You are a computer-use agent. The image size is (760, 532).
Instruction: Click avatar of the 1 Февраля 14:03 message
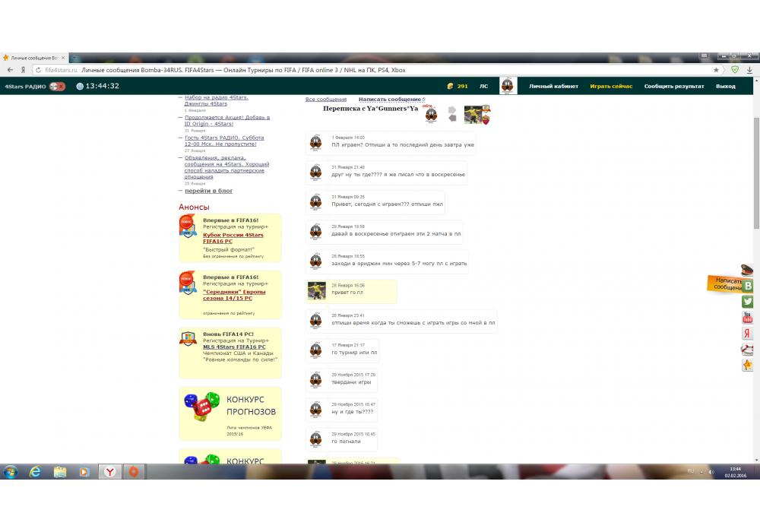click(x=315, y=143)
